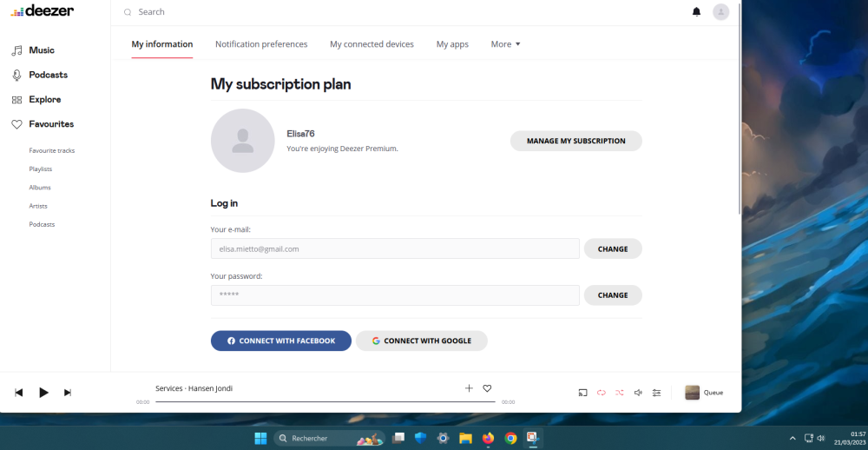Click the Deezer search field
Viewport: 868px width, 450px height.
[x=347, y=12]
